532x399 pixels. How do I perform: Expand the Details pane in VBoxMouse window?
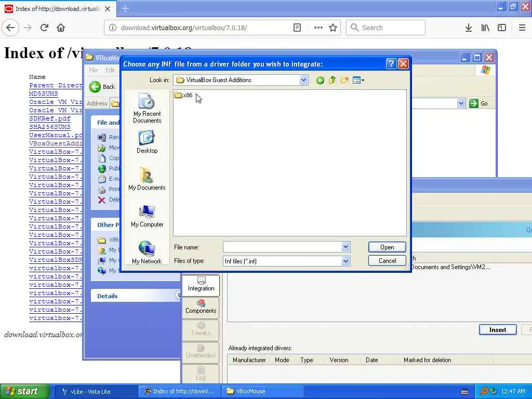pos(179,295)
